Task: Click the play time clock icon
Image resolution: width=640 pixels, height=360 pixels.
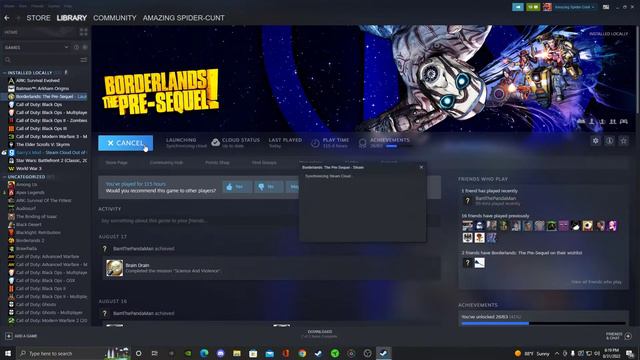Action: click(x=315, y=143)
